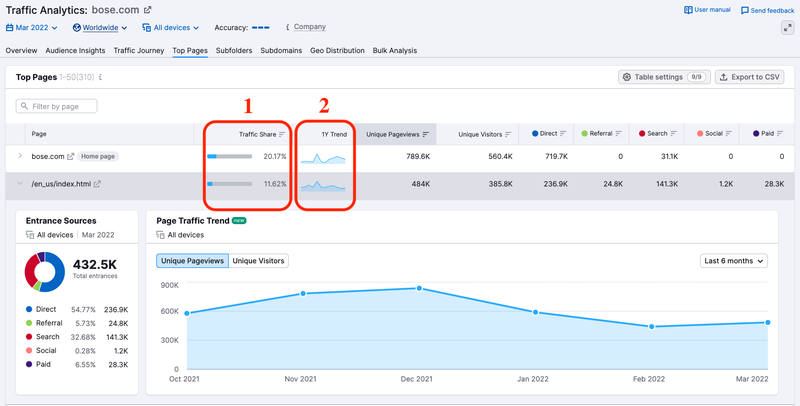Click the /en_us/index.html 1Y trend sparkline
This screenshot has height=406, width=800.
(323, 186)
